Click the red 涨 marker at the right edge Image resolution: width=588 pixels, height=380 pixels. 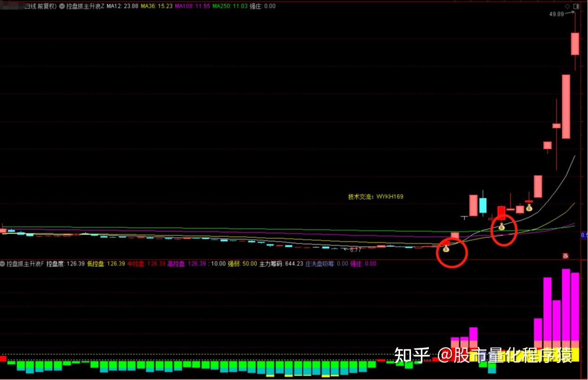(564, 256)
